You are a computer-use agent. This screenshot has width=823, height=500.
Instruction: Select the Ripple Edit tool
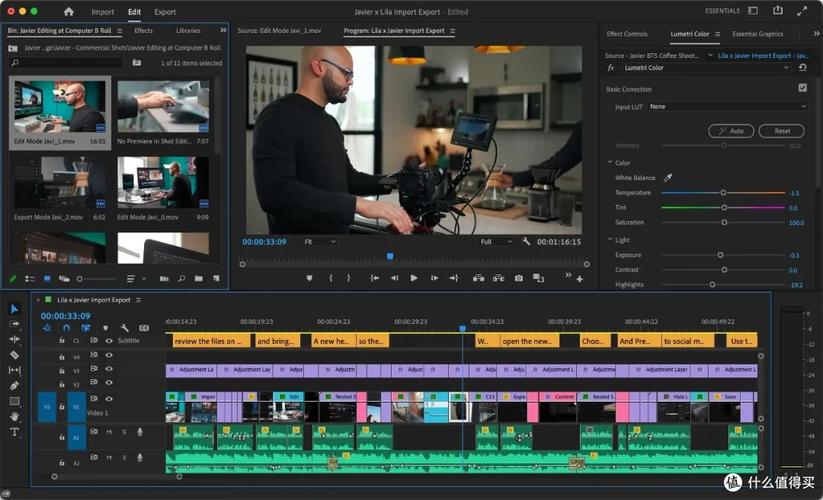(14, 339)
